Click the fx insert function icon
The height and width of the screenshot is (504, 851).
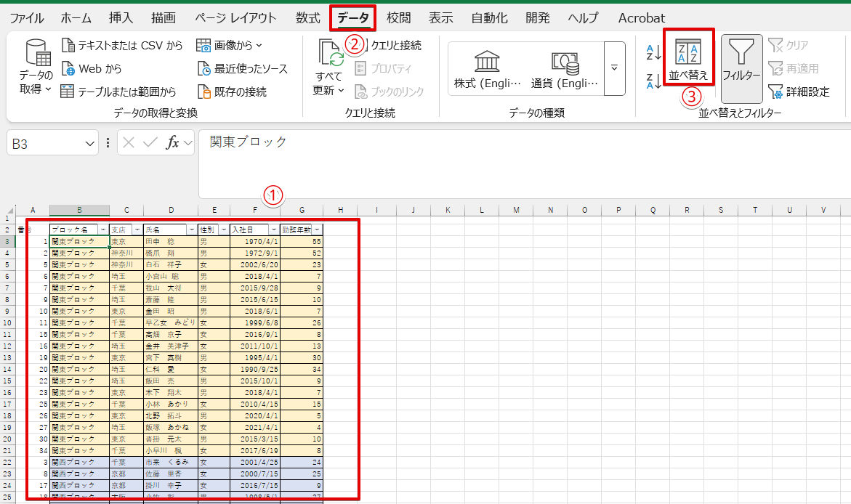click(172, 142)
